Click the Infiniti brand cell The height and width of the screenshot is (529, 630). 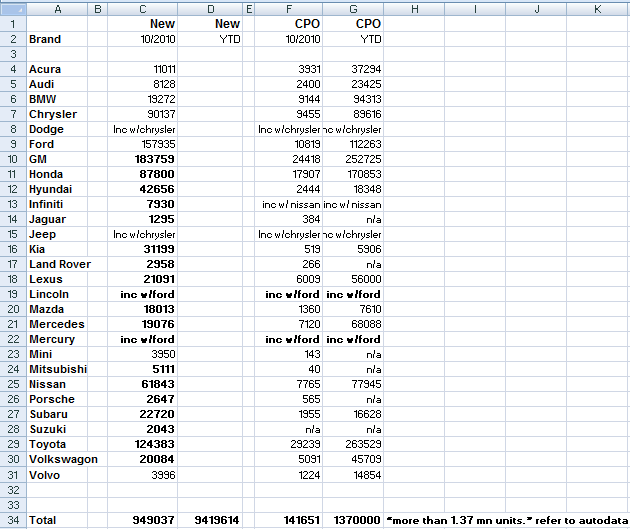[x=57, y=204]
